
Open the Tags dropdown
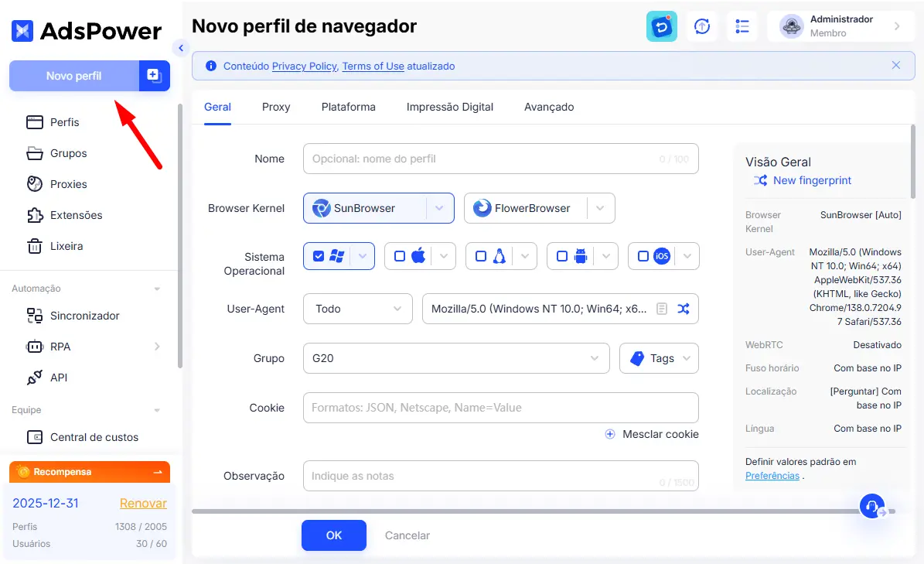659,358
